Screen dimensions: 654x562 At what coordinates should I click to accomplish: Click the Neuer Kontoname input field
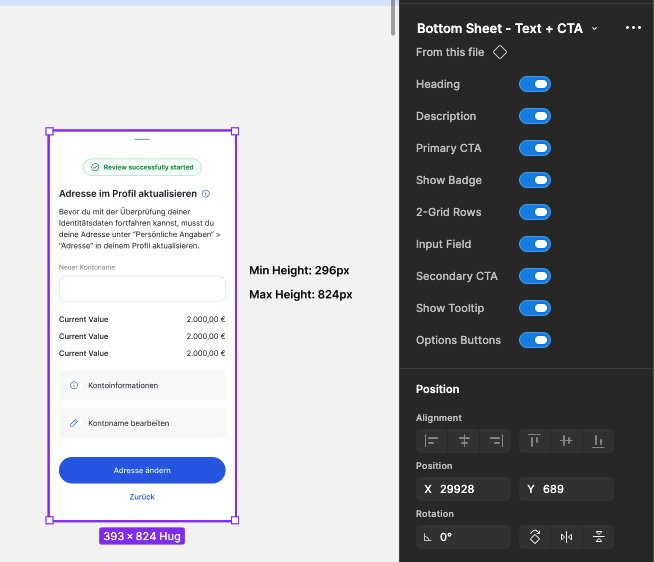(x=142, y=288)
